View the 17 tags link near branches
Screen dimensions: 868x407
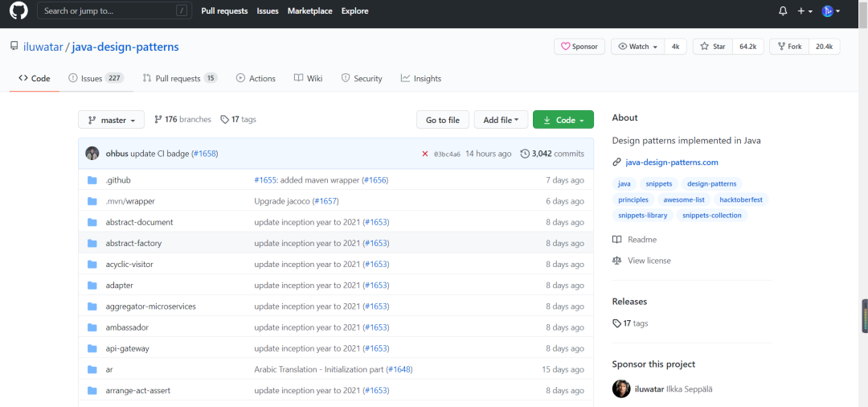click(238, 119)
